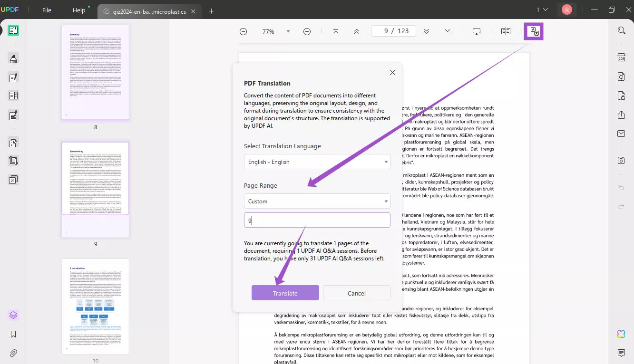Click the Cancel button in dialog

357,293
